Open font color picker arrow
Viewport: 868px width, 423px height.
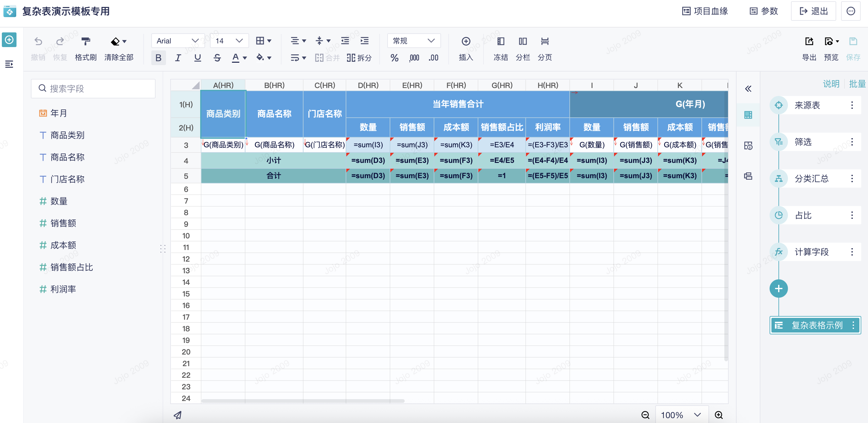[x=245, y=58]
